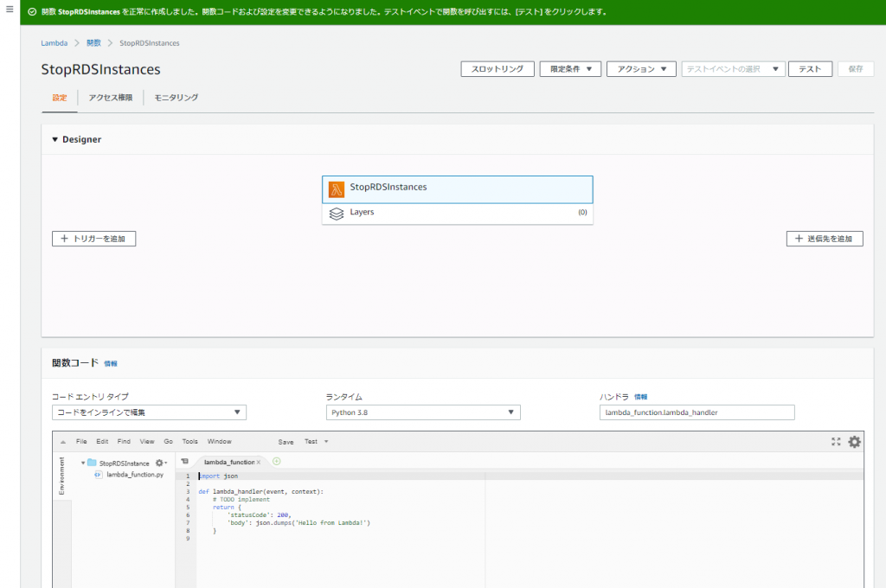Click the lambda_function.py file icon
886x588 pixels.
pyautogui.click(x=98, y=475)
